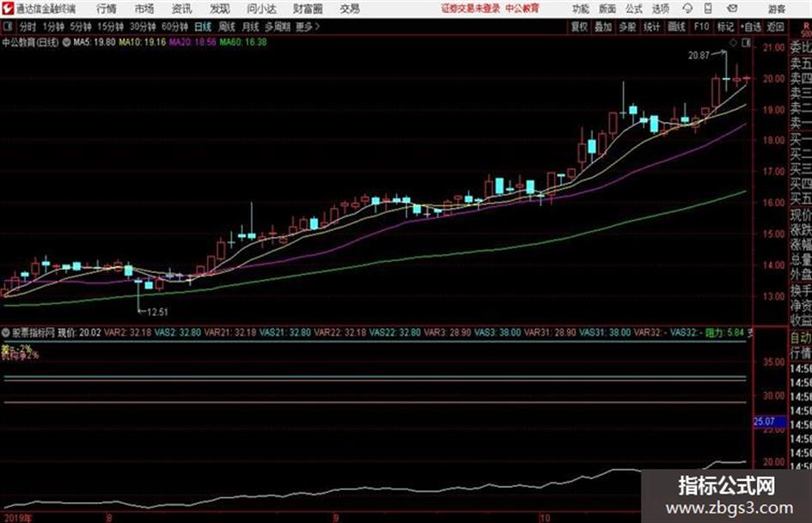Open the 版面 menu
This screenshot has width=812, height=523.
[x=607, y=9]
